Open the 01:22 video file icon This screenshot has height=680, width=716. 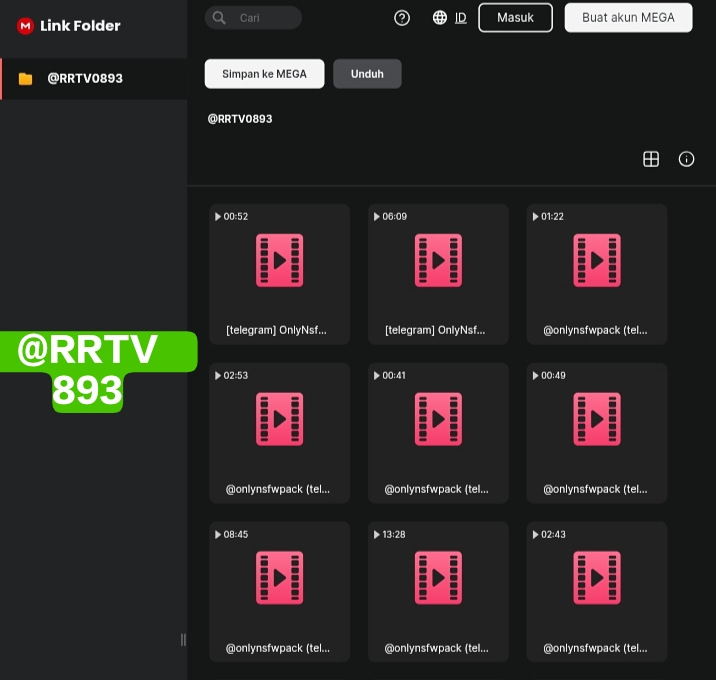[597, 260]
